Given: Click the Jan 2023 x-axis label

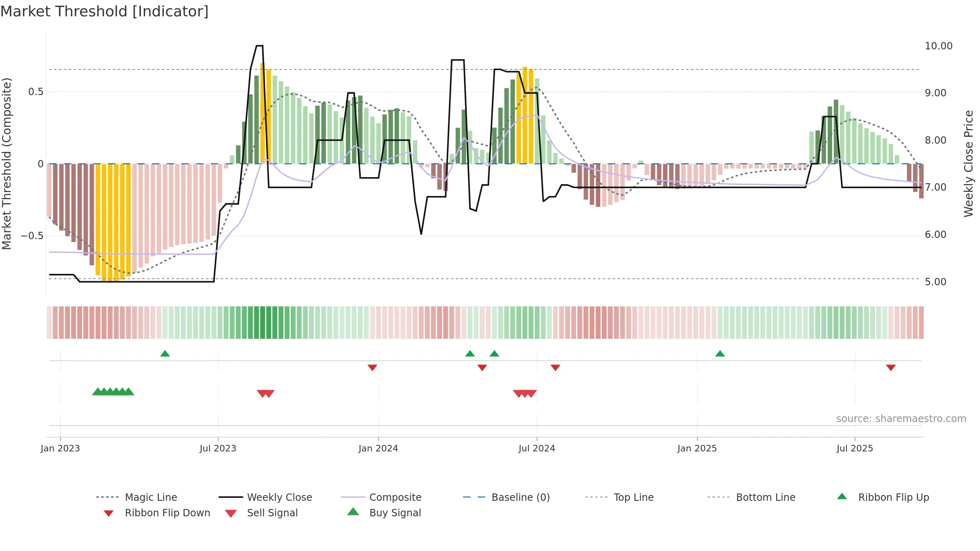Looking at the screenshot, I should [x=60, y=448].
